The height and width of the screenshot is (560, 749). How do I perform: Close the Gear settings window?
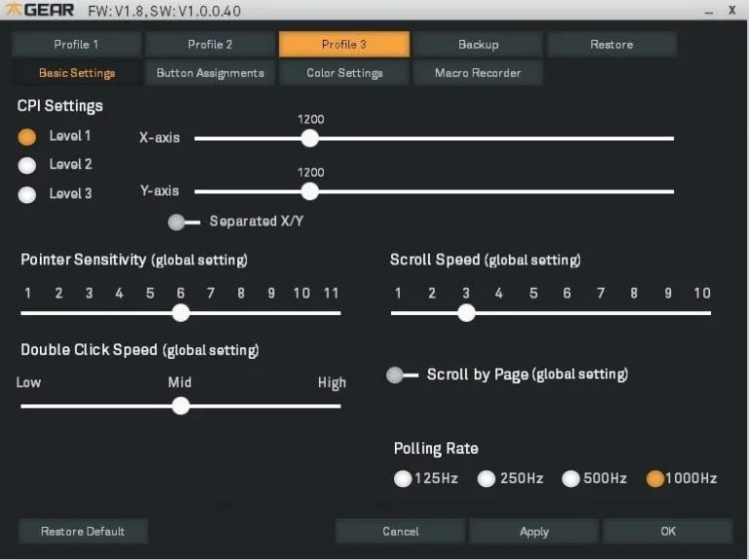[x=731, y=10]
